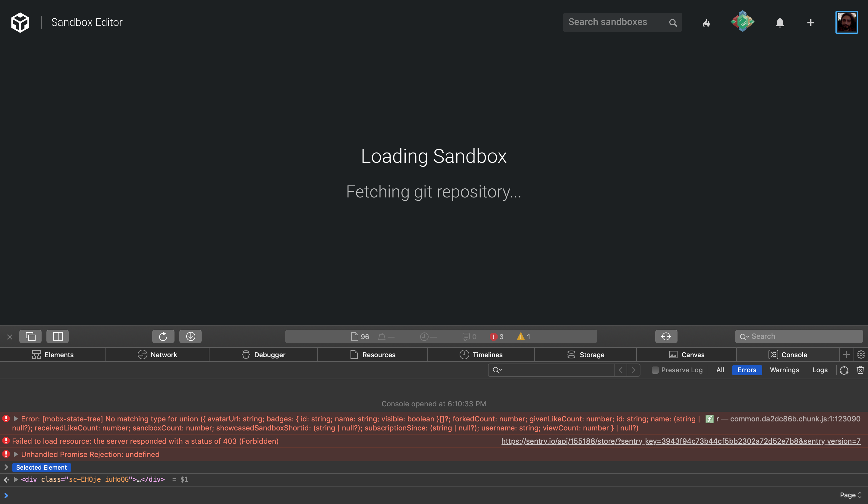The width and height of the screenshot is (868, 504).
Task: Click the CodeSandbox cube logo
Action: pos(20,22)
